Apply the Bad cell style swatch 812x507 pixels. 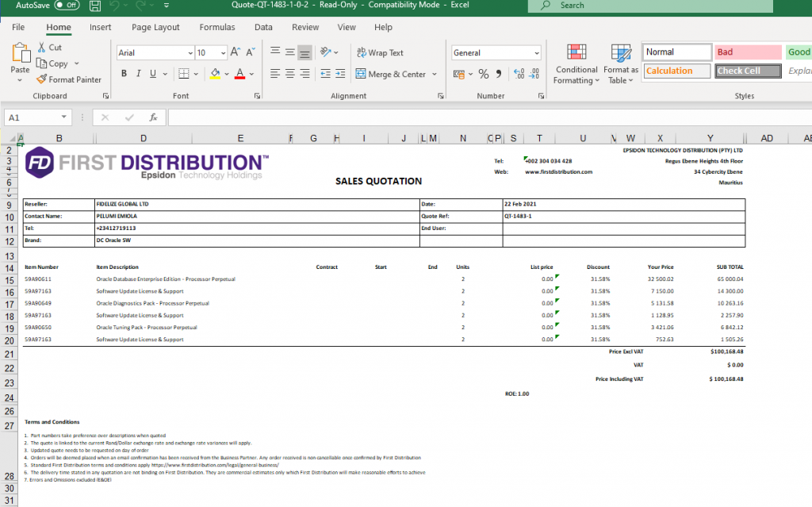click(748, 52)
